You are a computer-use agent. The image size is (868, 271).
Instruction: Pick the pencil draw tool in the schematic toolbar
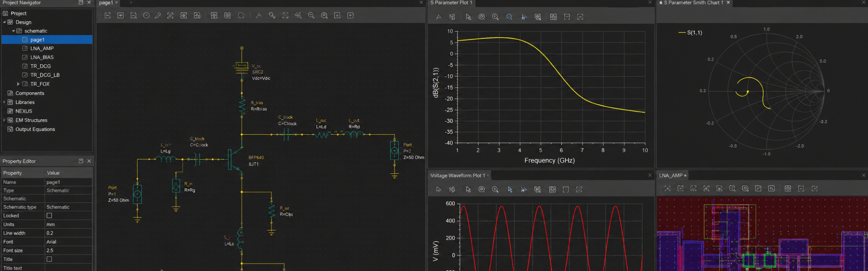click(158, 15)
